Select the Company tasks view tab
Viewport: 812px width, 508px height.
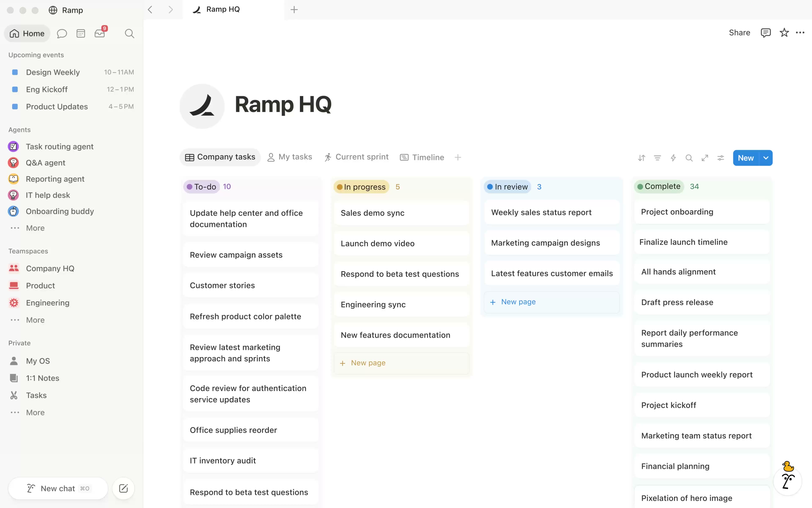point(220,157)
